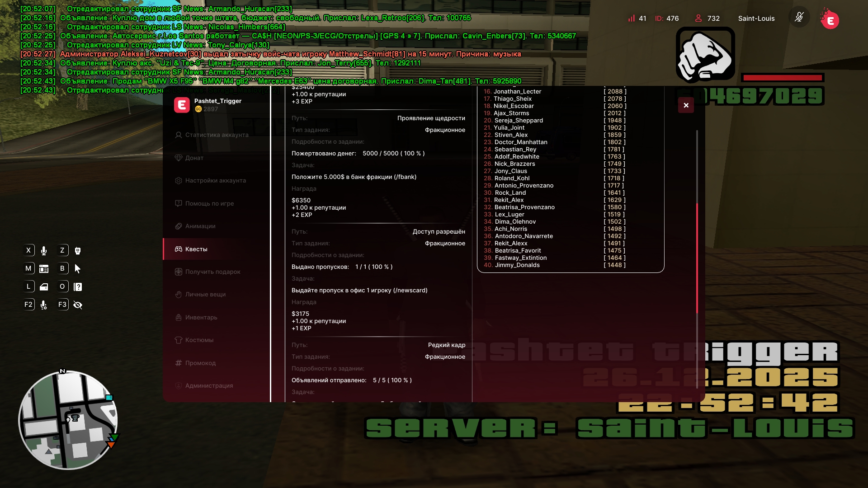Click the gear icon for Настройки аккаунта
Screen dimensions: 868x488
178,180
